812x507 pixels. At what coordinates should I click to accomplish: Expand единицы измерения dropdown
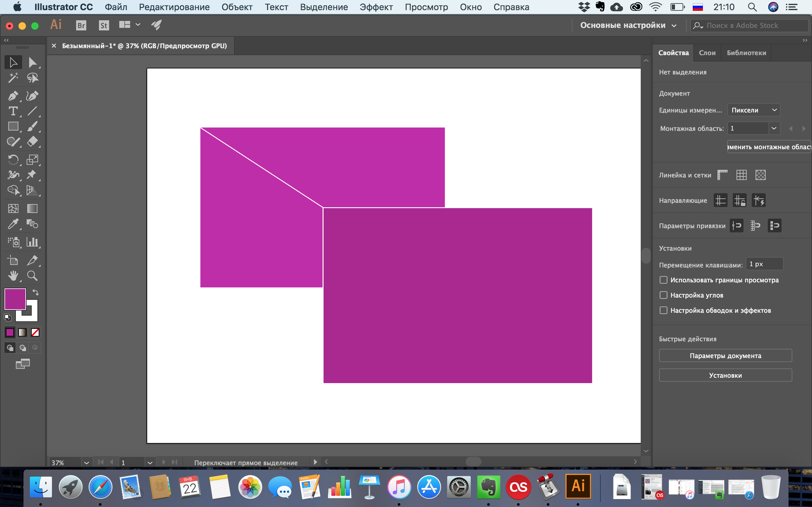(x=754, y=110)
